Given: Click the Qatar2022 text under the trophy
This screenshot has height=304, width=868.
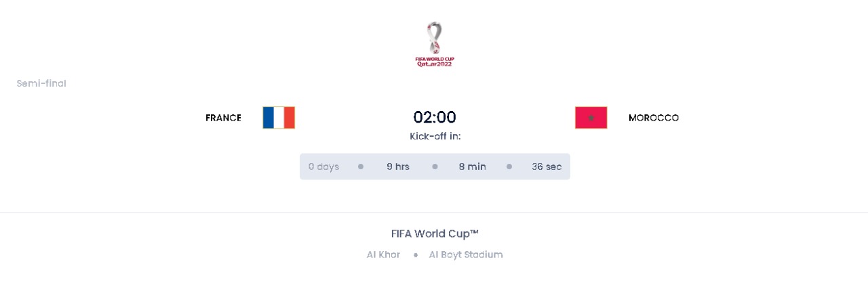Looking at the screenshot, I should tap(435, 64).
